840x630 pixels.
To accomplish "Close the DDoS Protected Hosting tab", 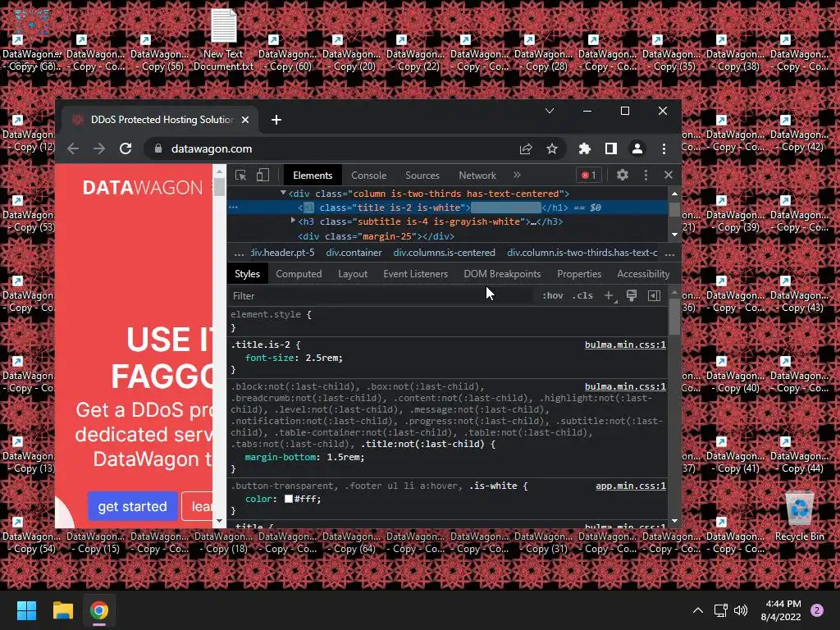I will 245,120.
